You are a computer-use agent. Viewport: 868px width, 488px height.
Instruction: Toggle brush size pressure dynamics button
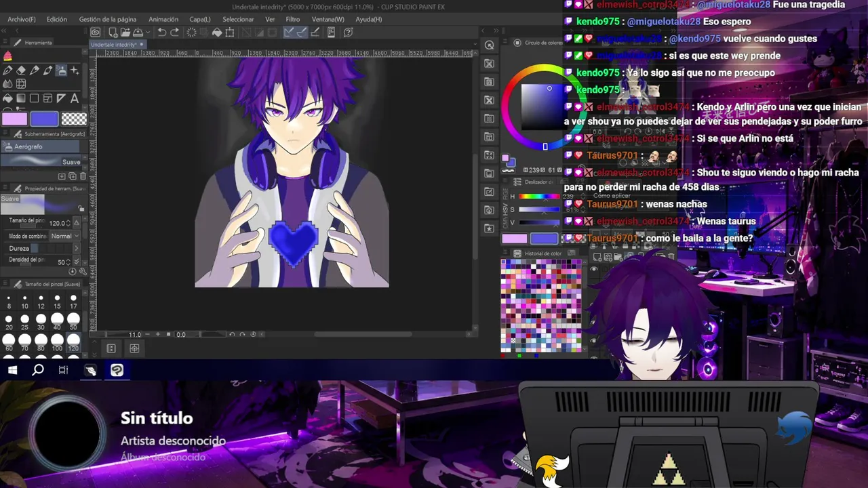pyautogui.click(x=76, y=223)
